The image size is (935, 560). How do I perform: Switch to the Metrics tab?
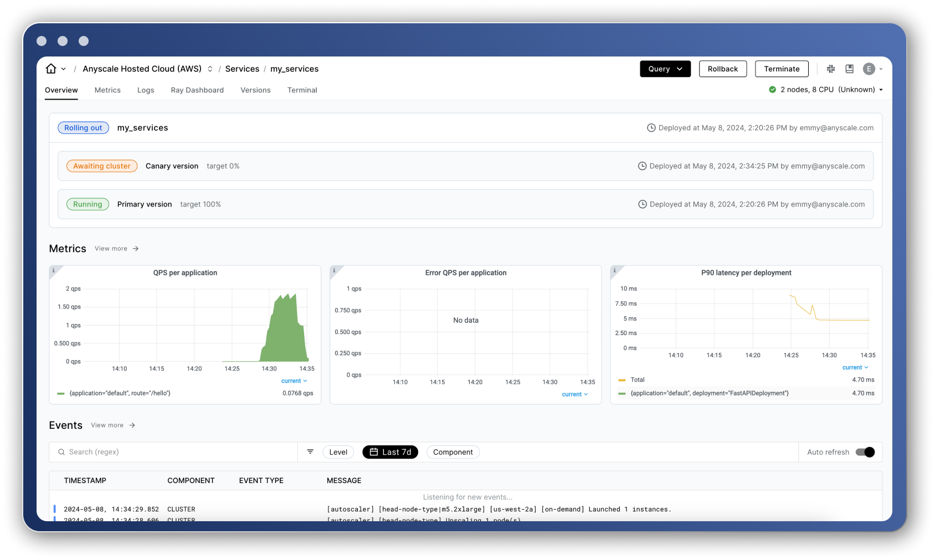[x=107, y=90]
